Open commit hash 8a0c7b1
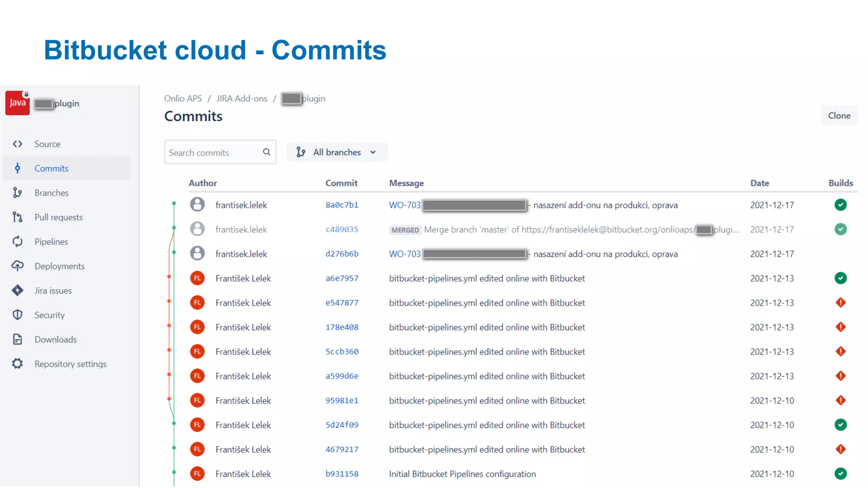Screen dimensions: 868x488 342,205
